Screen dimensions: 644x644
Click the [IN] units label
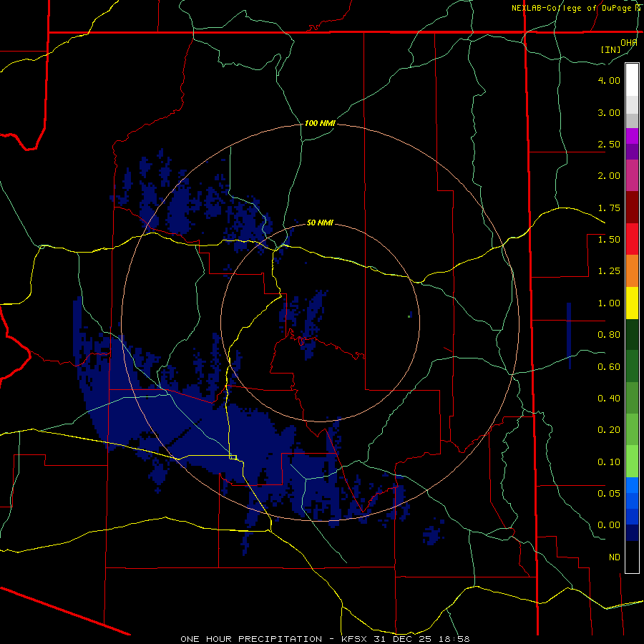(x=610, y=49)
